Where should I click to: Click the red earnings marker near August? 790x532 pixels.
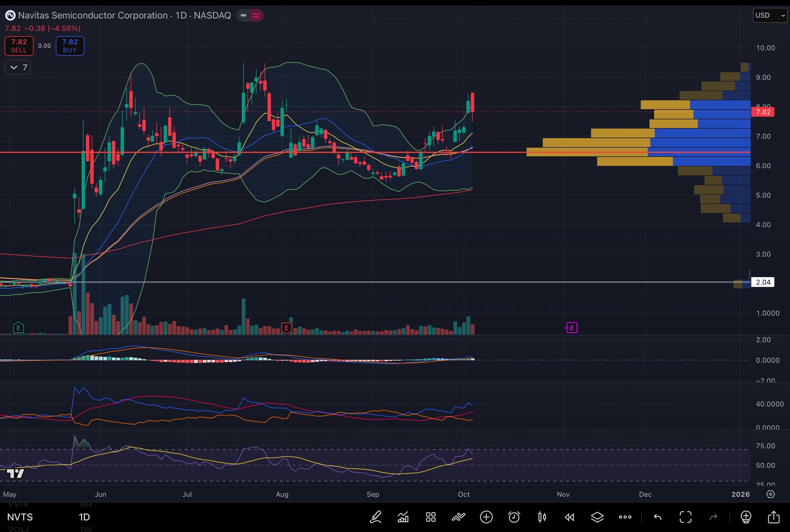pos(286,328)
